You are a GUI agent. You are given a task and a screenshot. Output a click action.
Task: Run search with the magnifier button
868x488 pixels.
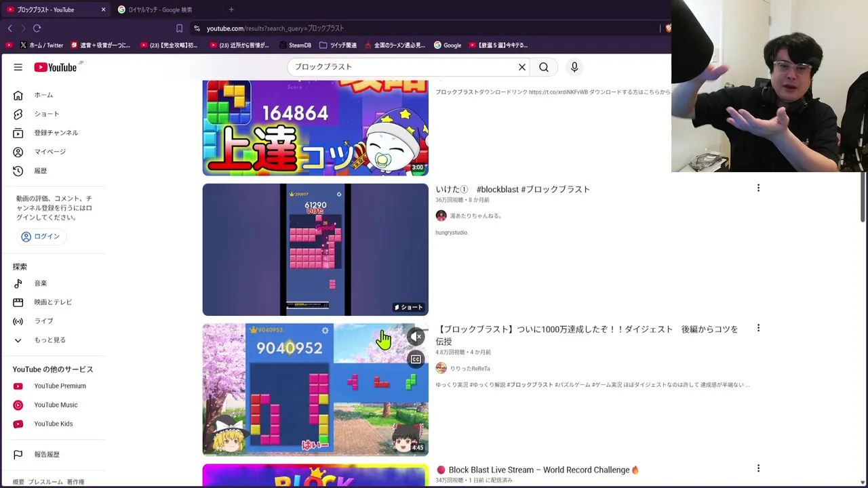point(544,67)
